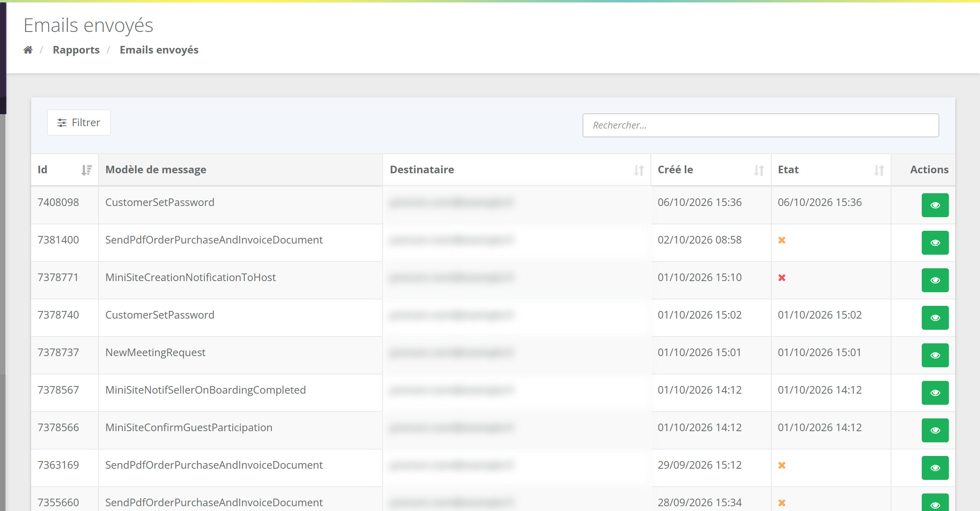Sort by Destinataire column arrows
The width and height of the screenshot is (980, 511).
(x=639, y=170)
